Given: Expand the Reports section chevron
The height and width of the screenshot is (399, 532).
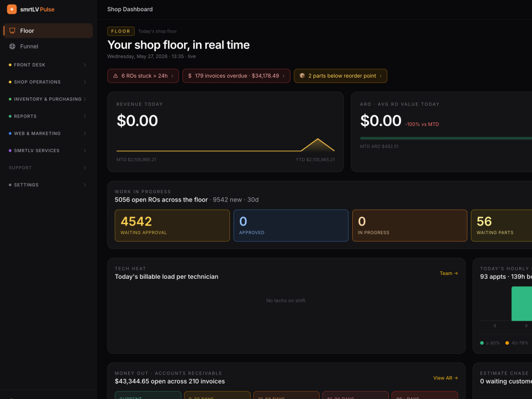Looking at the screenshot, I should pyautogui.click(x=85, y=117).
